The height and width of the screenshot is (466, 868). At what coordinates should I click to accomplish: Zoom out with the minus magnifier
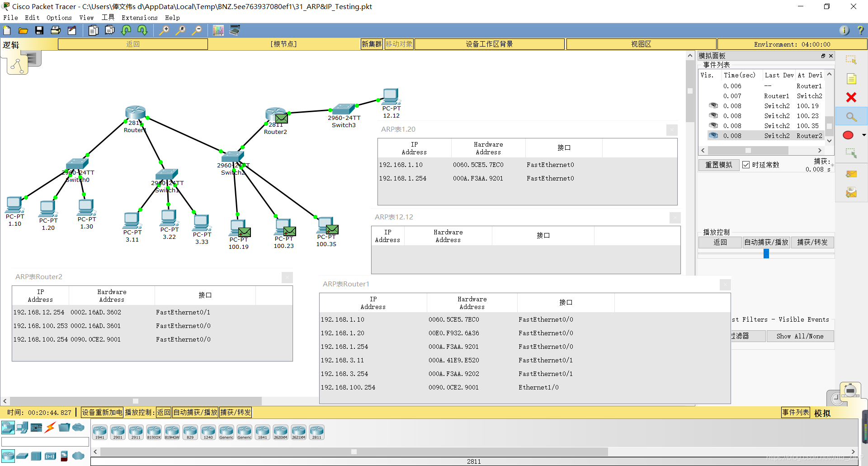coord(197,30)
